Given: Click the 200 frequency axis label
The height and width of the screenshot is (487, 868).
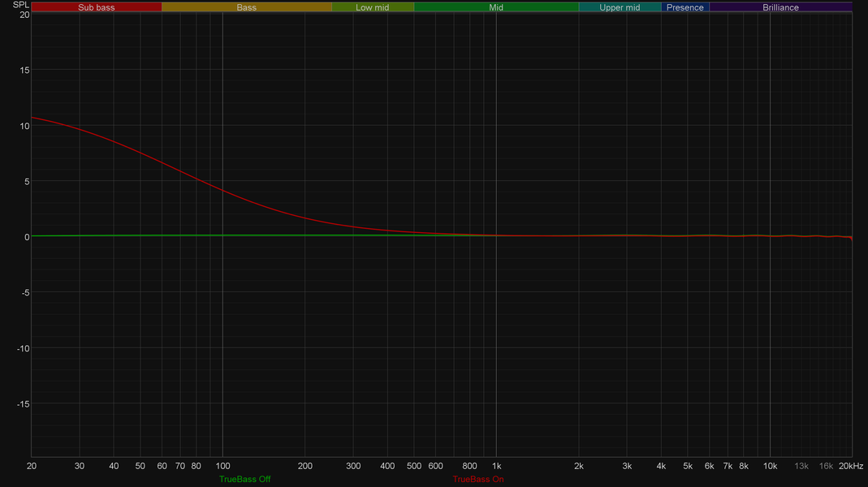Looking at the screenshot, I should tap(305, 467).
